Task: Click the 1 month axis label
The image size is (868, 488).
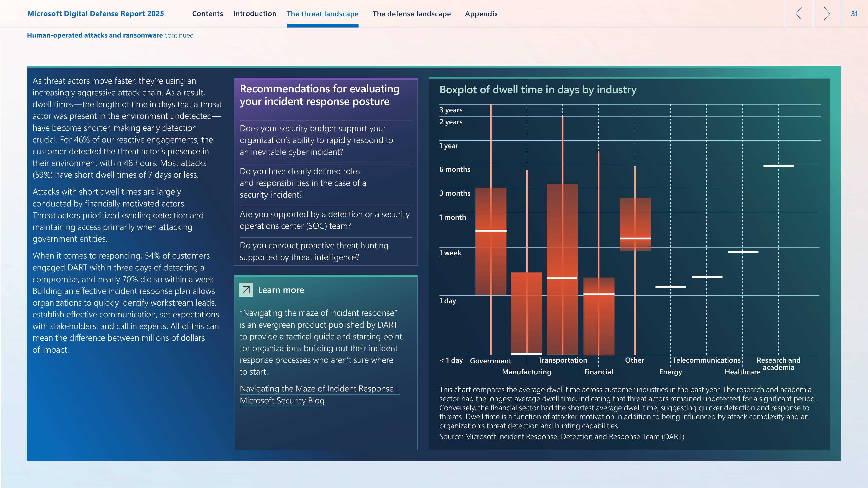Action: 452,217
